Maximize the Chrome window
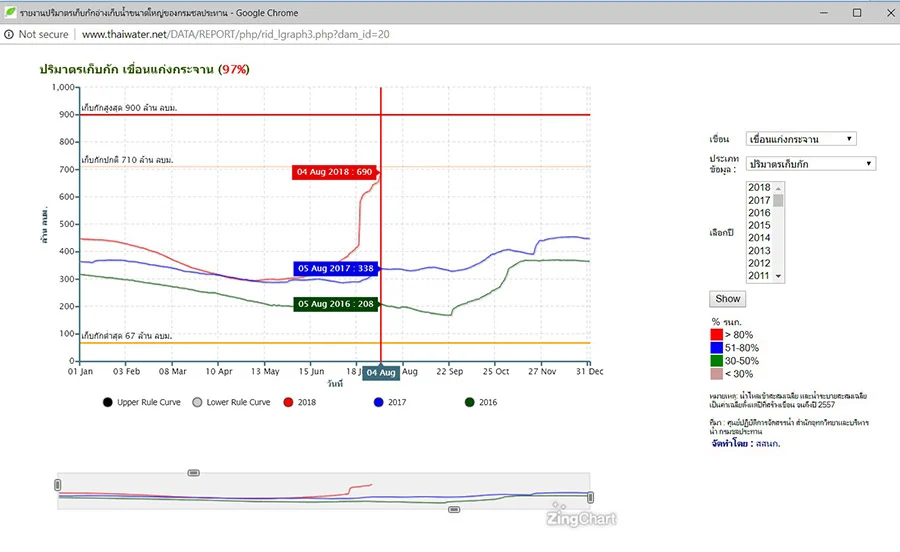 [x=857, y=13]
